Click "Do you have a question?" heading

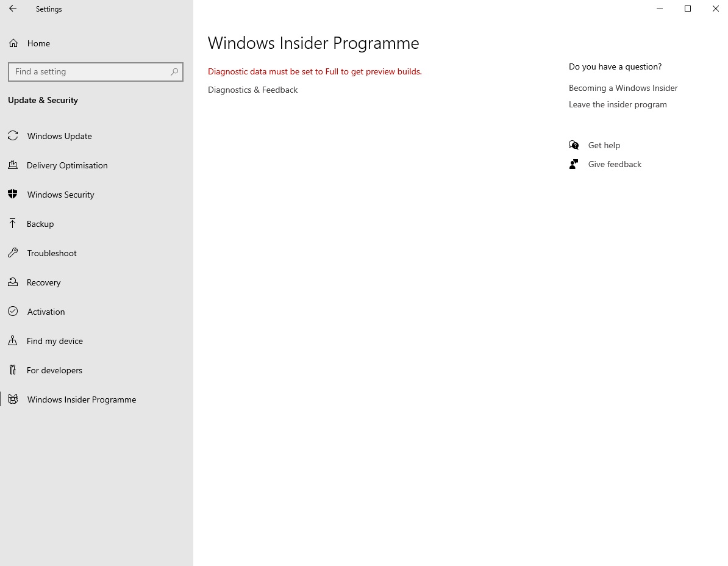tap(615, 66)
